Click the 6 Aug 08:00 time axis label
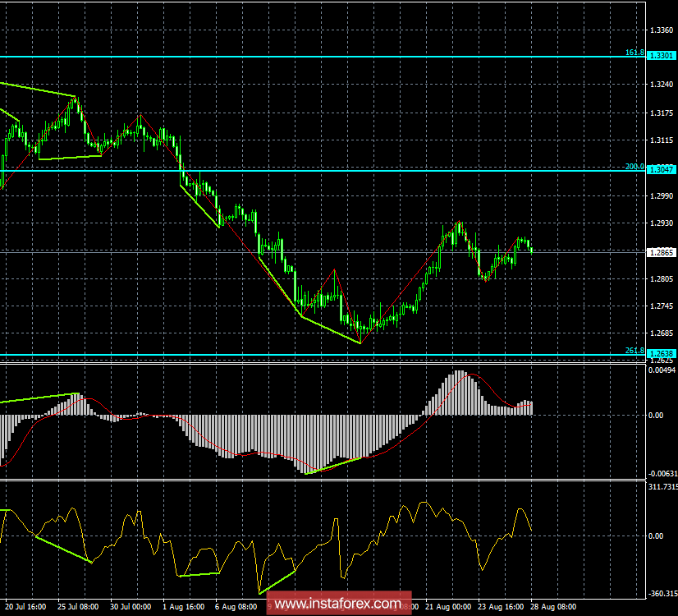678x616 pixels. click(x=236, y=606)
